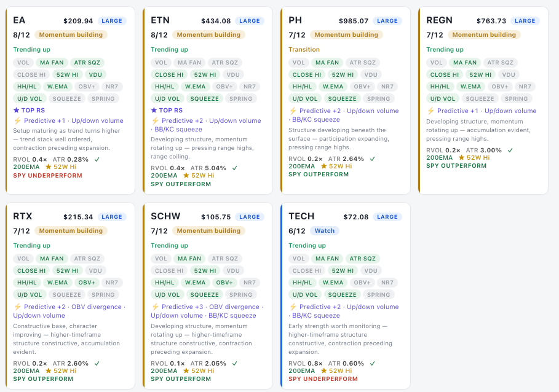The height and width of the screenshot is (392, 559).
Task: Click the ATR checkmark on ETN card
Action: [x=234, y=168]
